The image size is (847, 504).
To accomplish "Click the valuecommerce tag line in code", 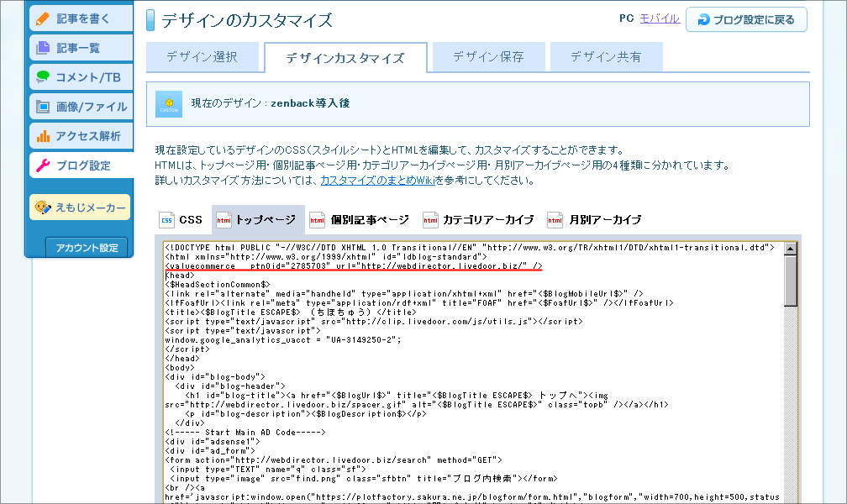I will click(x=353, y=265).
